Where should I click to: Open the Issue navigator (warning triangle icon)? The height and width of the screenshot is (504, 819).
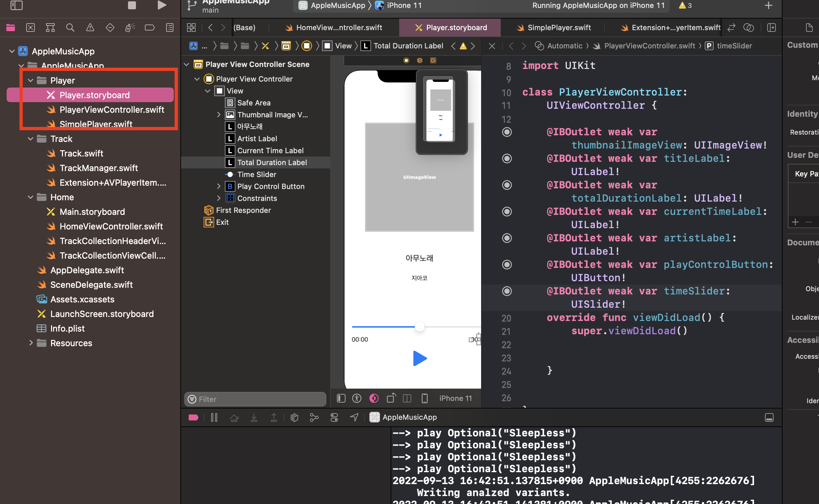(x=90, y=28)
